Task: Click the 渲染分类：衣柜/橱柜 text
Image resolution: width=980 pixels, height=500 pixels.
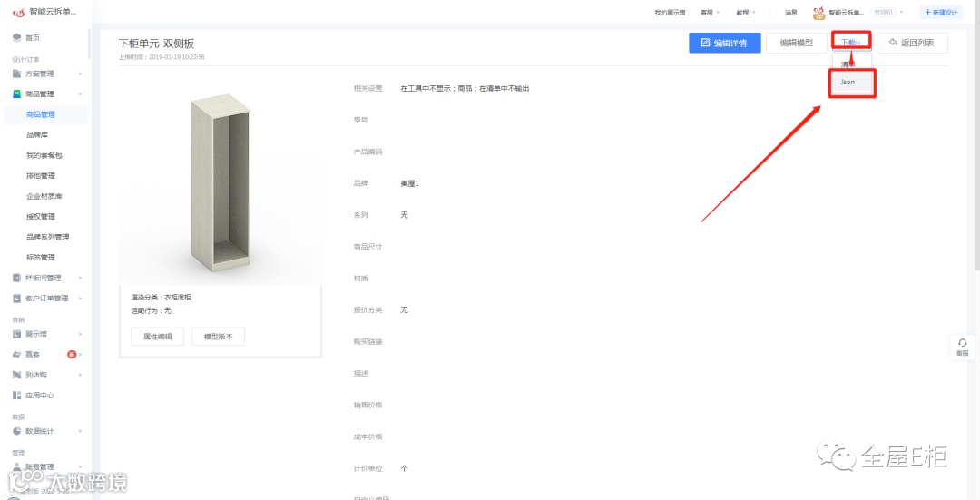Action: click(x=161, y=298)
